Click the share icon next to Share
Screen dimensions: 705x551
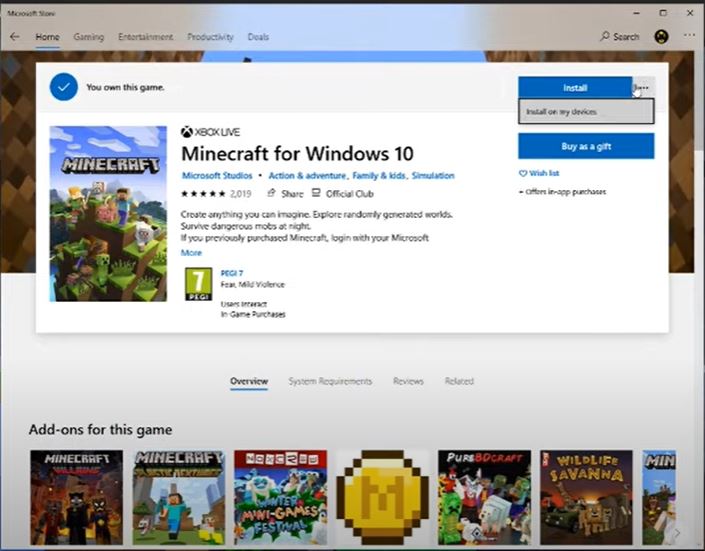[271, 193]
